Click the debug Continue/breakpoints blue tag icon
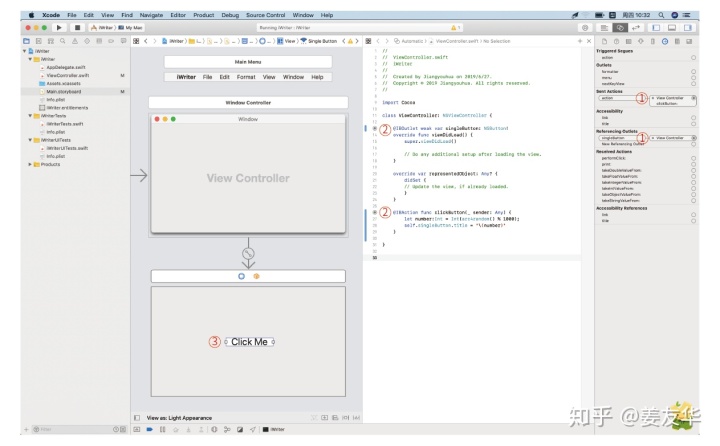Image resolution: width=720 pixels, height=446 pixels. click(x=149, y=429)
